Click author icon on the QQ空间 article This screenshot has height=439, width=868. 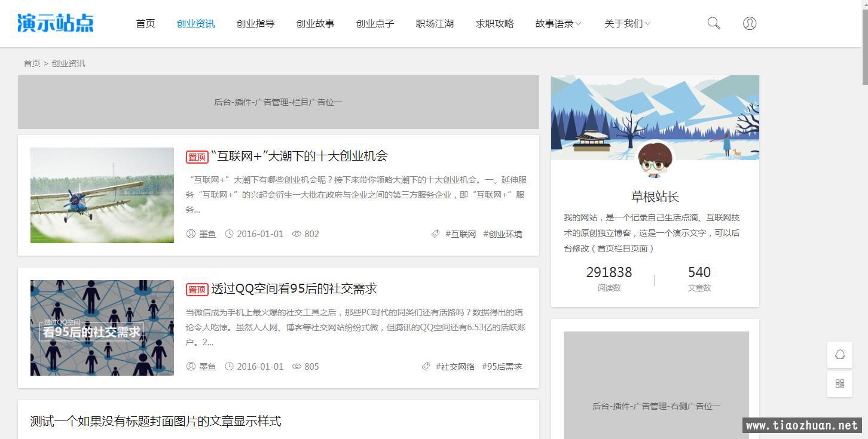point(191,366)
